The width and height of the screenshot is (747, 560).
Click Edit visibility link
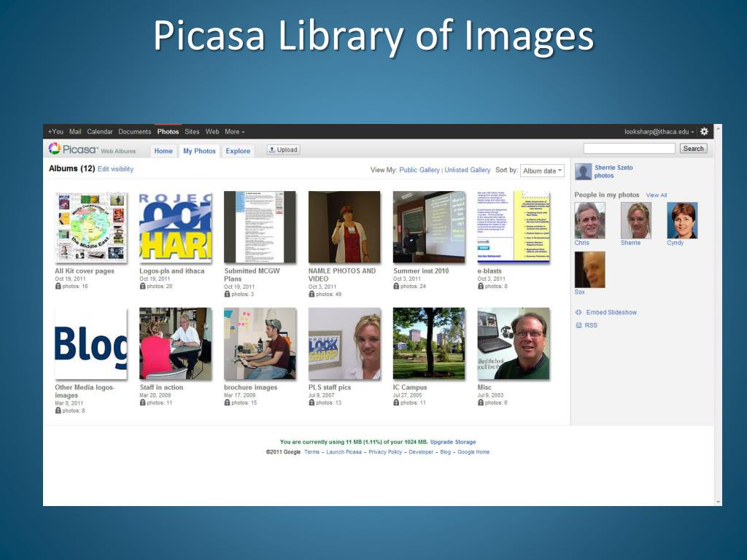115,169
